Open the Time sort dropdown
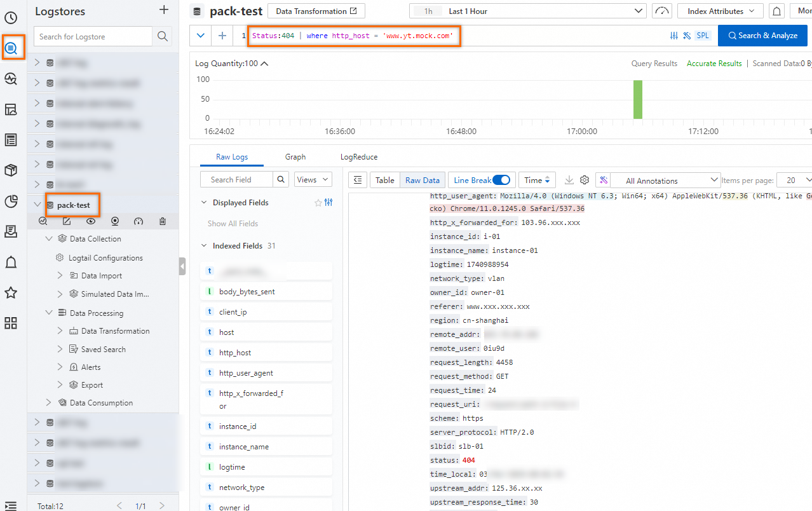The width and height of the screenshot is (812, 511). tap(537, 180)
